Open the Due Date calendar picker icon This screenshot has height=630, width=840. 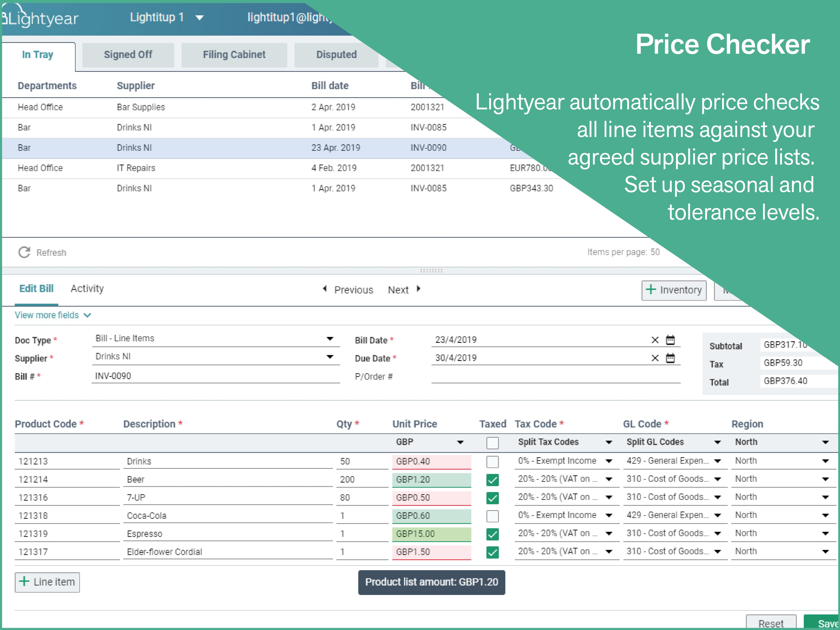670,358
